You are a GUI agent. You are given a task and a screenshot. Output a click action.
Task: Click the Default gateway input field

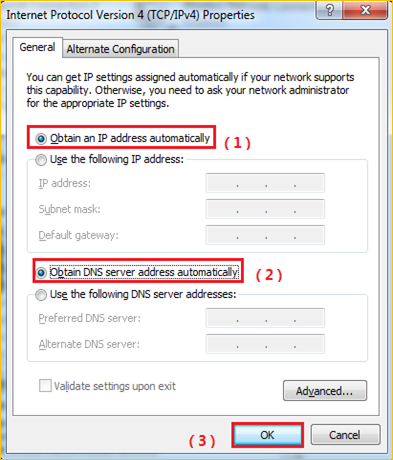(265, 235)
